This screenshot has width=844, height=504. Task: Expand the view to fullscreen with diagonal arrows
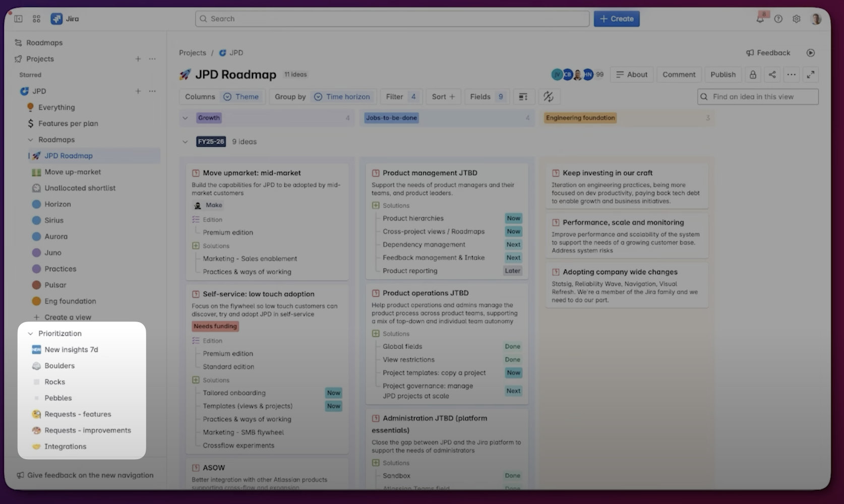811,74
